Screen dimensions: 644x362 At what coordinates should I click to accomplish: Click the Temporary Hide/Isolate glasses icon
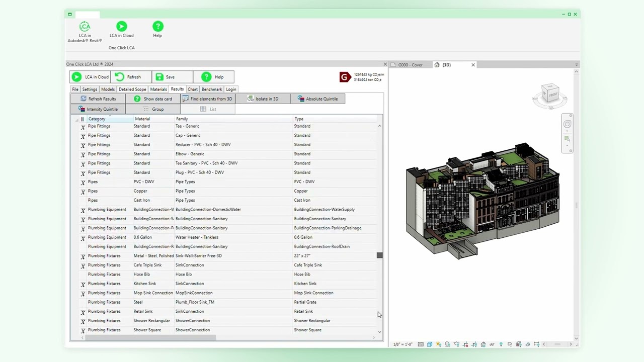(492, 344)
